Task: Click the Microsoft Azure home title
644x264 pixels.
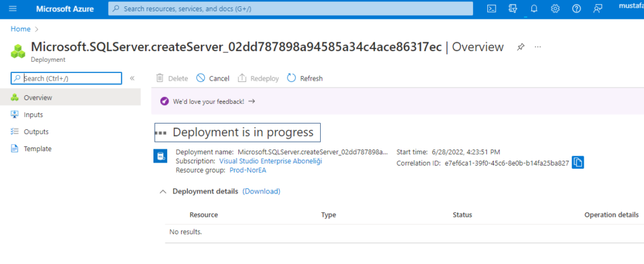Action: coord(65,9)
